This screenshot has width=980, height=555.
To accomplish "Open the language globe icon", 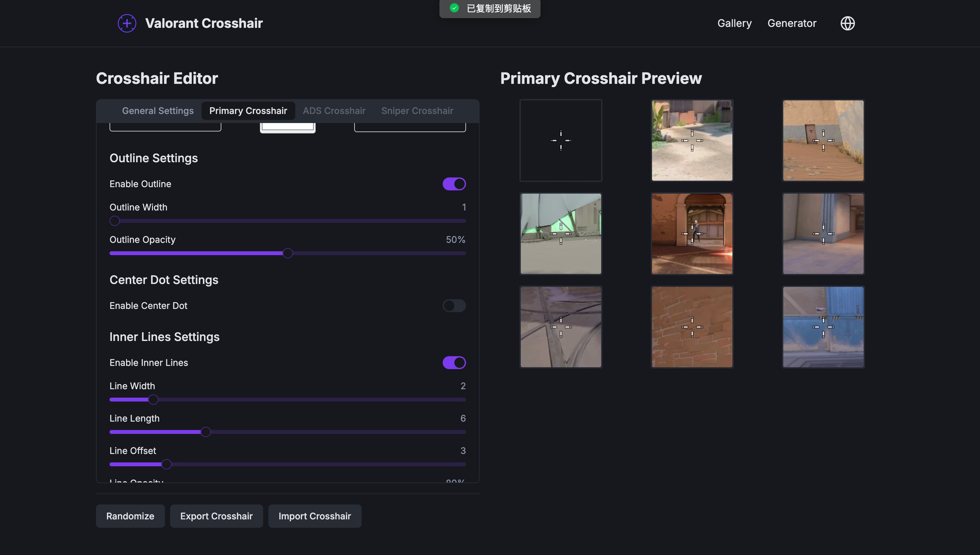I will 848,23.
